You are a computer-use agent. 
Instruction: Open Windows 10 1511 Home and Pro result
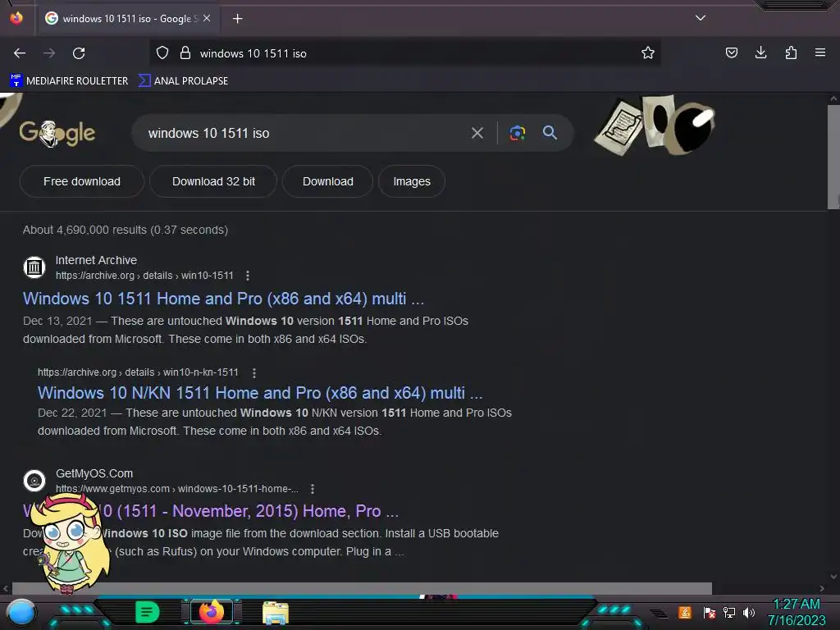click(x=223, y=299)
